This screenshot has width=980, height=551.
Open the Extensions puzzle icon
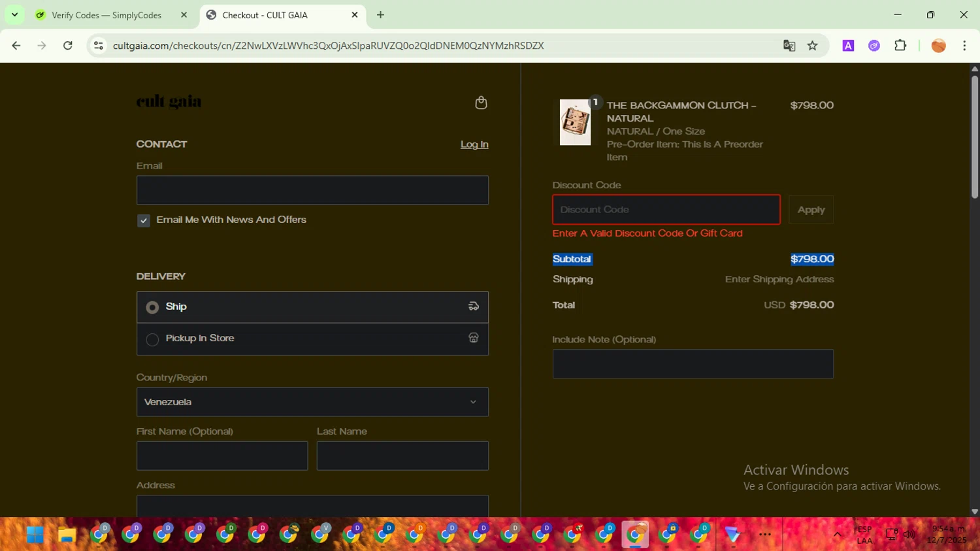pyautogui.click(x=900, y=46)
